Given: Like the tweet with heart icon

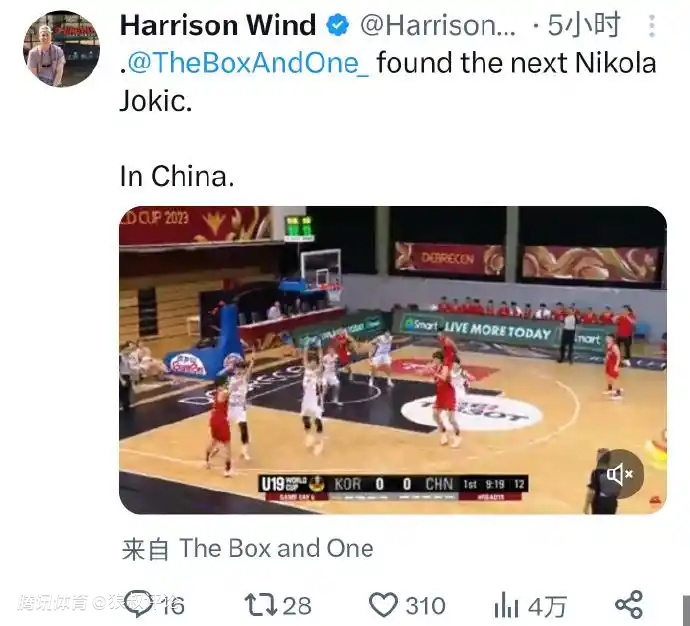Looking at the screenshot, I should pyautogui.click(x=383, y=604).
